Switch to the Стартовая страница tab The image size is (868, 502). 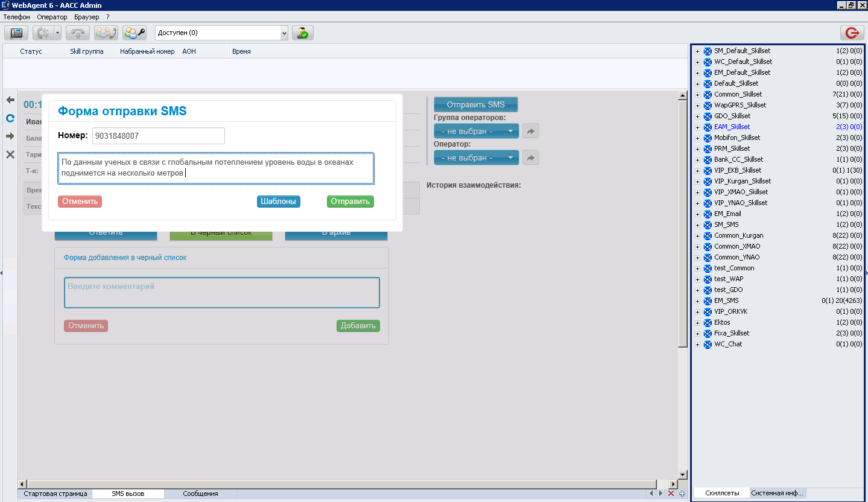pyautogui.click(x=55, y=494)
